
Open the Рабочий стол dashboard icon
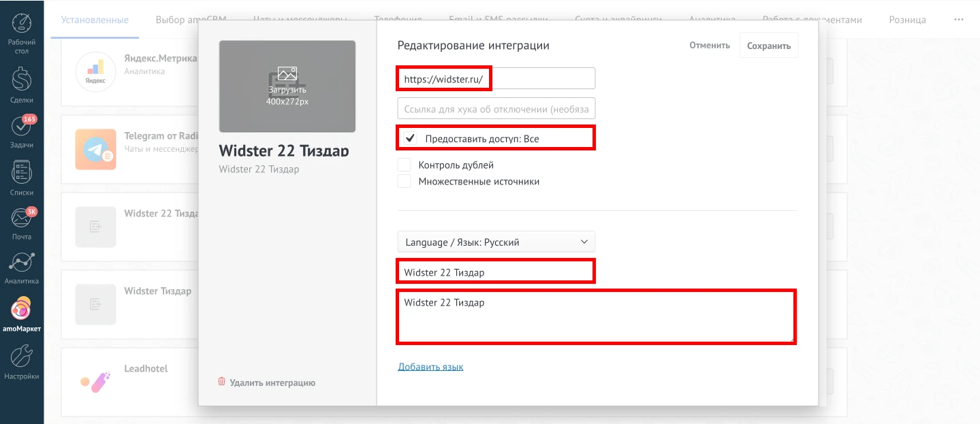22,25
